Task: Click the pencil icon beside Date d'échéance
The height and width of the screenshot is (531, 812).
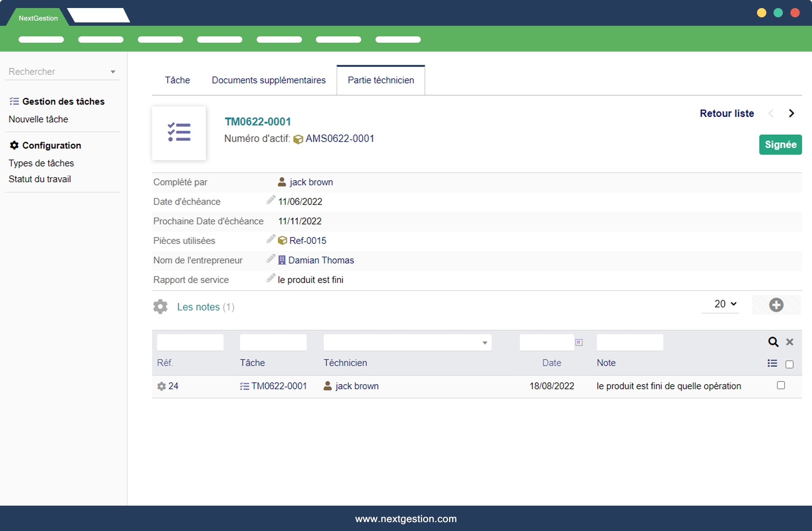Action: coord(271,200)
